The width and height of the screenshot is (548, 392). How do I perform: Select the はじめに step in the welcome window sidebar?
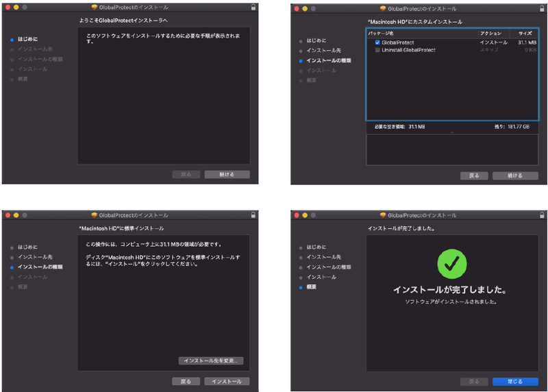(27, 39)
